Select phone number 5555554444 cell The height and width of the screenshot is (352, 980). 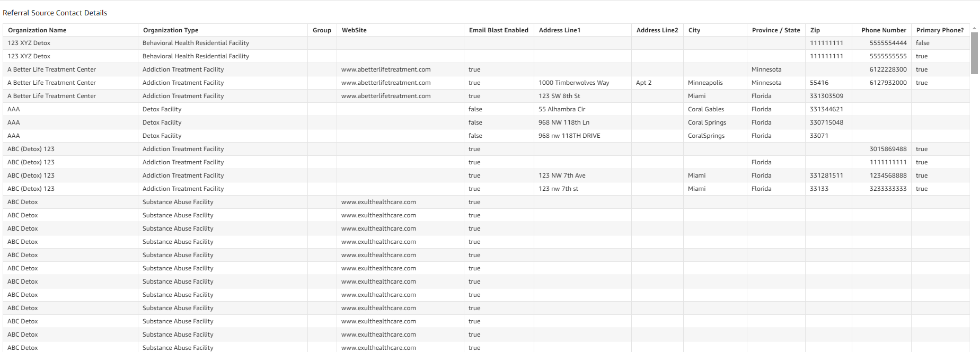point(888,43)
